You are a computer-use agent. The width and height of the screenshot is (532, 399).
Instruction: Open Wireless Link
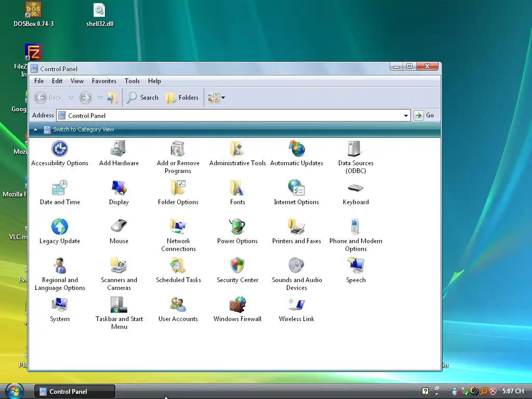[x=297, y=310]
